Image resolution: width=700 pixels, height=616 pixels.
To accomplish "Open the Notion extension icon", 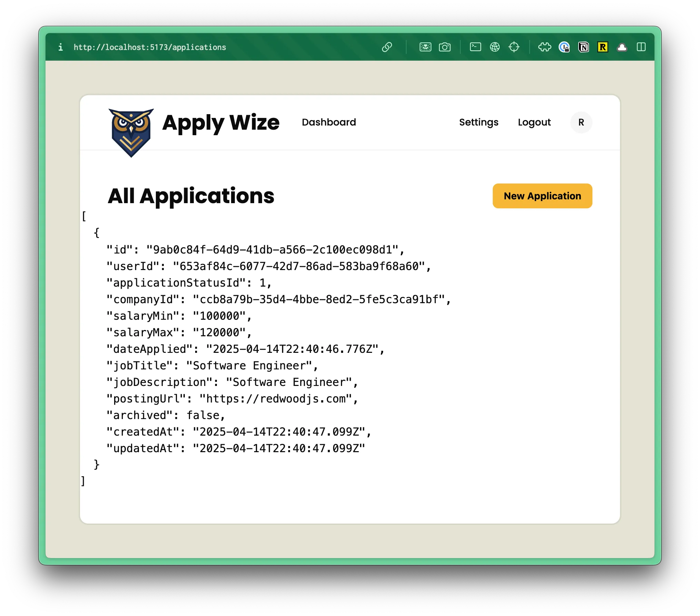I will [x=583, y=47].
